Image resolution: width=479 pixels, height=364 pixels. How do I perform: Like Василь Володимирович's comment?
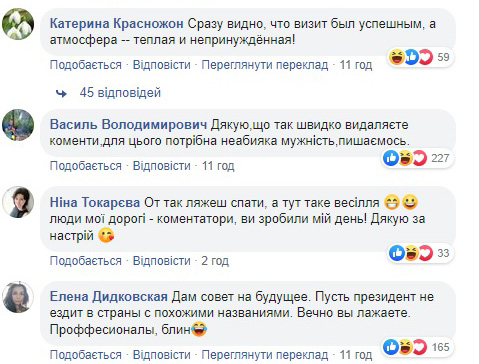pyautogui.click(x=86, y=166)
